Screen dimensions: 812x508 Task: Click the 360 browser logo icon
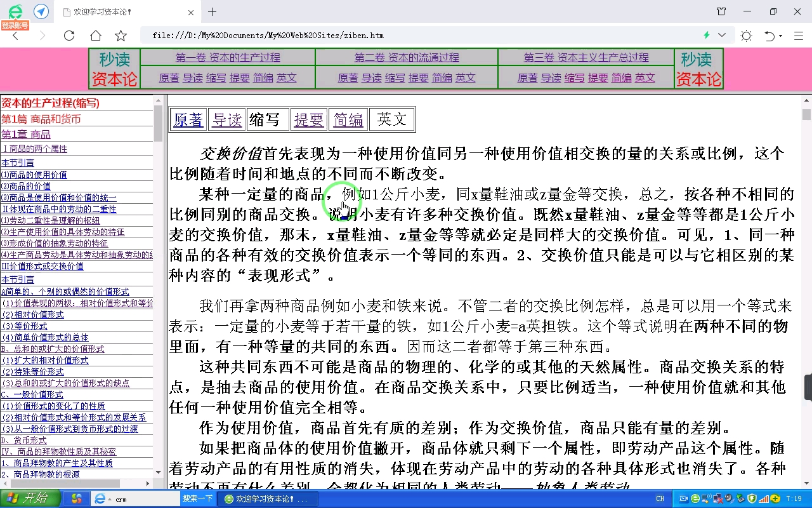[x=15, y=11]
